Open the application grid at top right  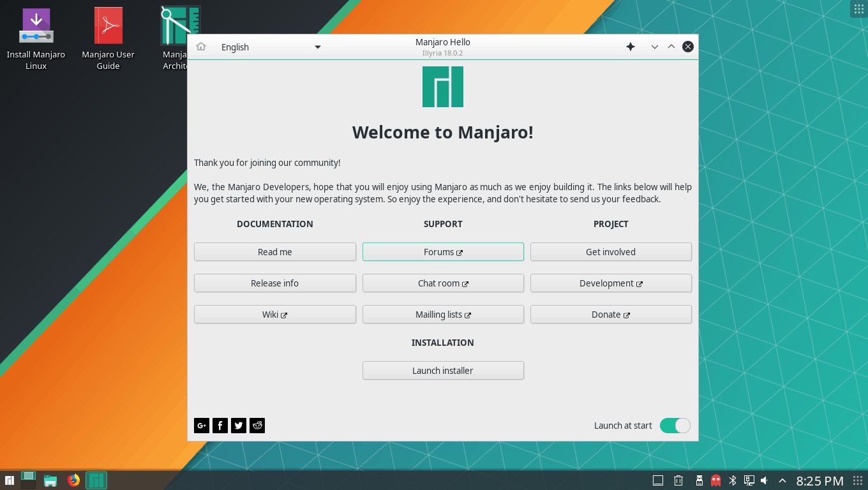click(858, 8)
